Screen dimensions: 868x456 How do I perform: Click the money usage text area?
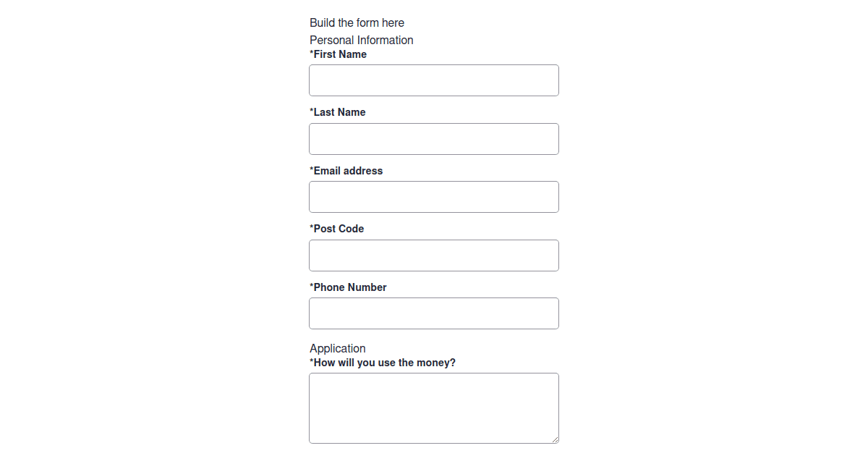pos(434,408)
